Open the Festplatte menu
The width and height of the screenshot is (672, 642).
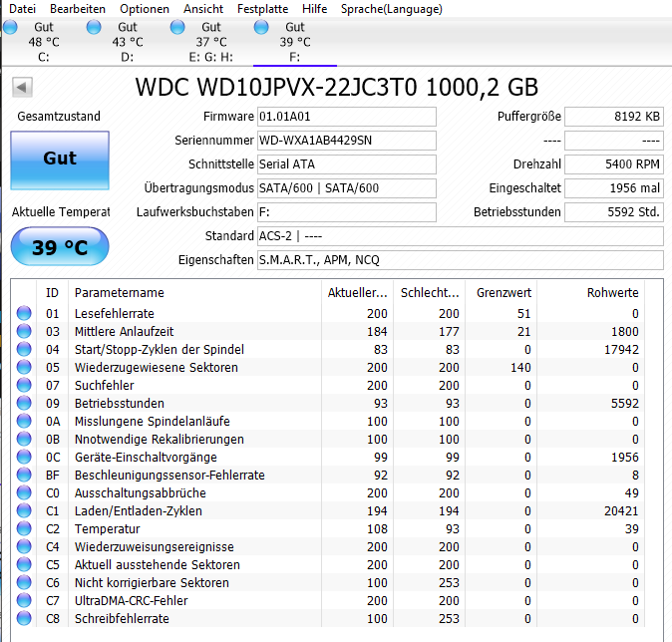click(262, 9)
